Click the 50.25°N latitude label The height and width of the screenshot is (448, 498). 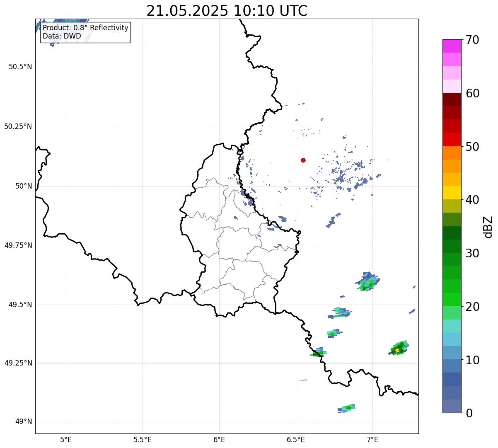click(x=18, y=126)
